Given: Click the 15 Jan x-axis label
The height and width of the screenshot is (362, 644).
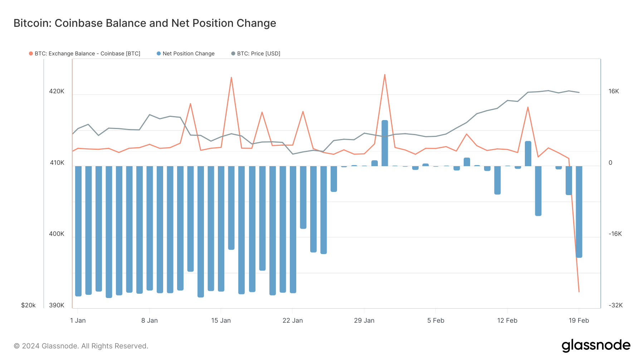Looking at the screenshot, I should point(221,321).
